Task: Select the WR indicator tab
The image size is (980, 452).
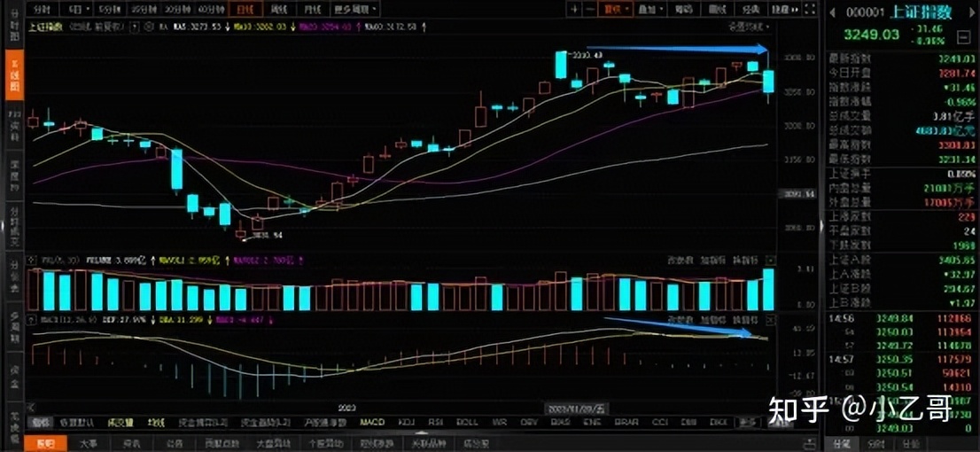Action: pos(500,423)
